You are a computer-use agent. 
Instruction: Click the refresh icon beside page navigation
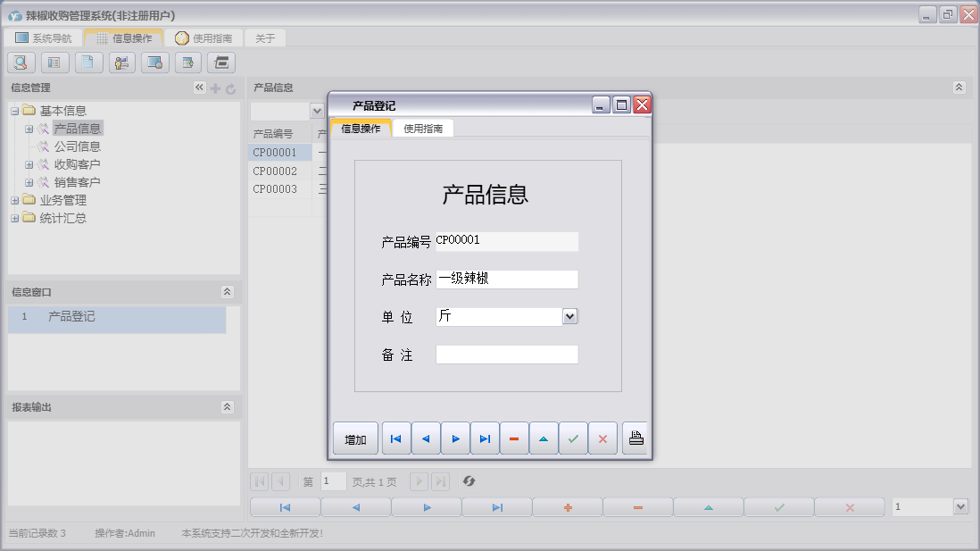(469, 481)
